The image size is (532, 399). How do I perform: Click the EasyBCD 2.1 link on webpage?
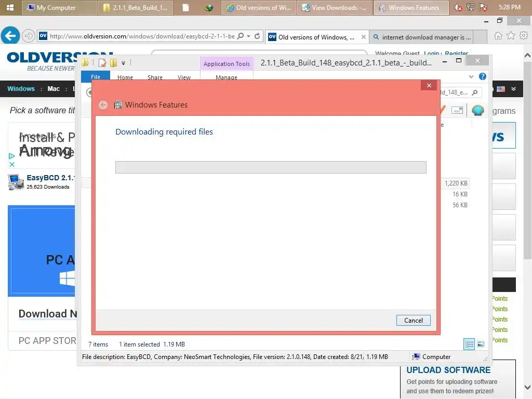coord(50,178)
